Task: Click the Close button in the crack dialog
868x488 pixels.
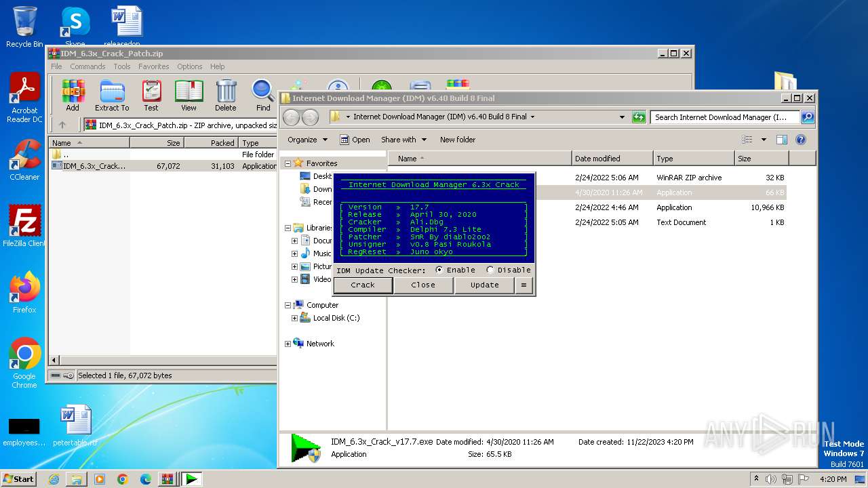Action: point(423,285)
